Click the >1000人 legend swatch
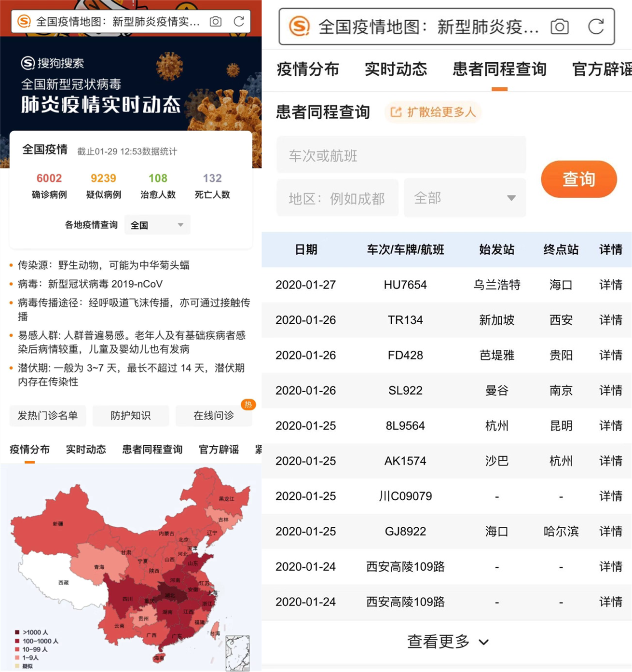This screenshot has height=672, width=632. coord(17,632)
